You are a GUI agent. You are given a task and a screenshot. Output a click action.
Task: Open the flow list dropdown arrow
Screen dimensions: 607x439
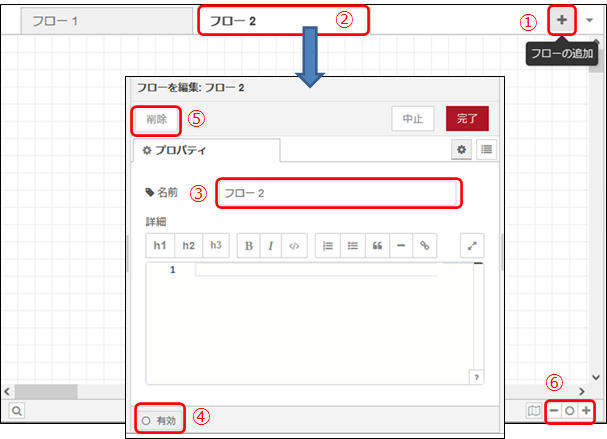pos(589,21)
